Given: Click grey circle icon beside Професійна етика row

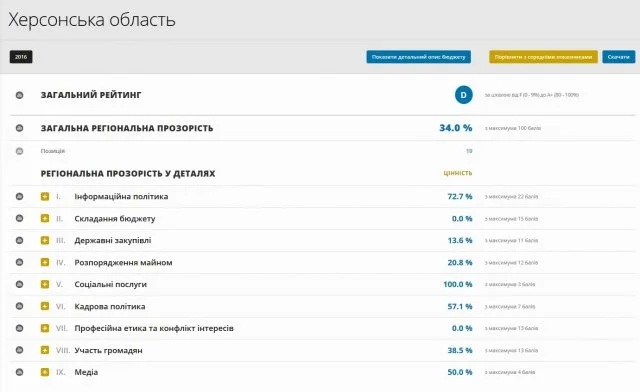Looking at the screenshot, I should [19, 328].
